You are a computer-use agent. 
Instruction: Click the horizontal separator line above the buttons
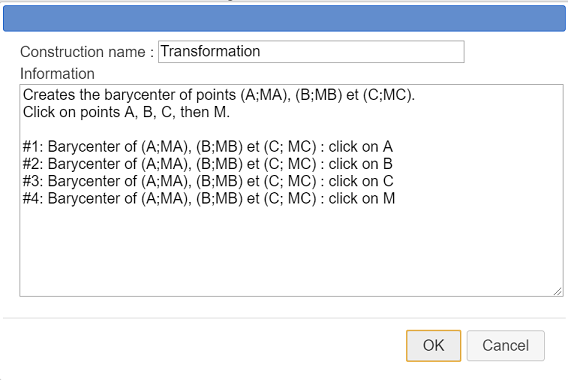(x=284, y=318)
